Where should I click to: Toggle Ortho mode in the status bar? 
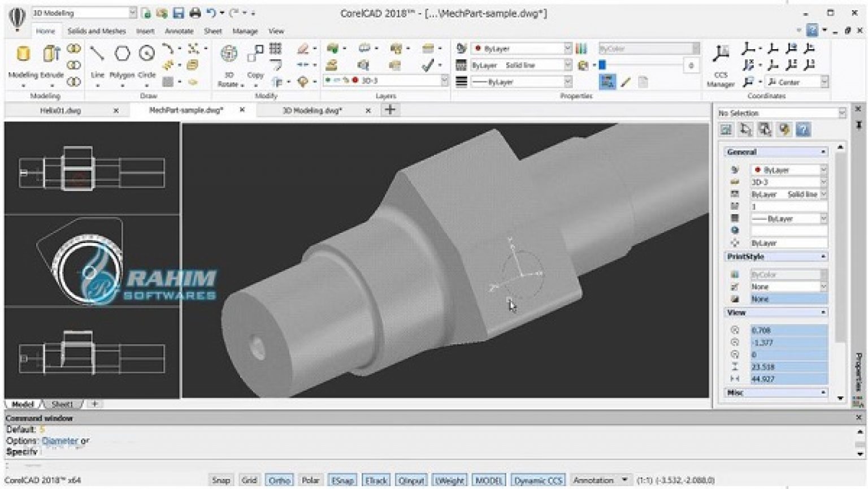(x=279, y=480)
